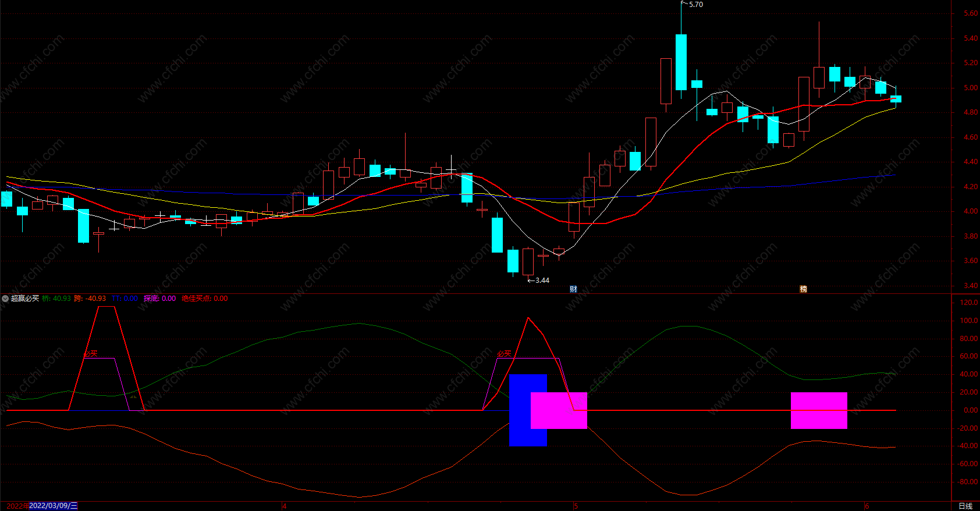Click the 5.60 price axis label
This screenshot has height=511, width=980.
(x=971, y=13)
